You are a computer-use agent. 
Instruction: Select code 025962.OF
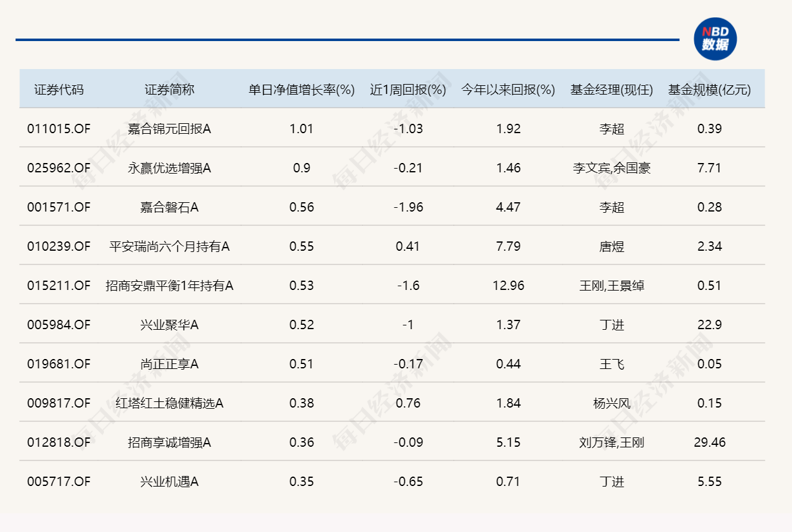58,168
